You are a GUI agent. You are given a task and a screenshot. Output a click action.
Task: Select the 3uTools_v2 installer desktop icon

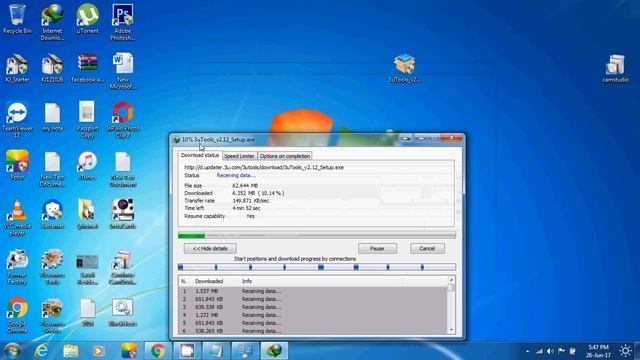point(404,68)
